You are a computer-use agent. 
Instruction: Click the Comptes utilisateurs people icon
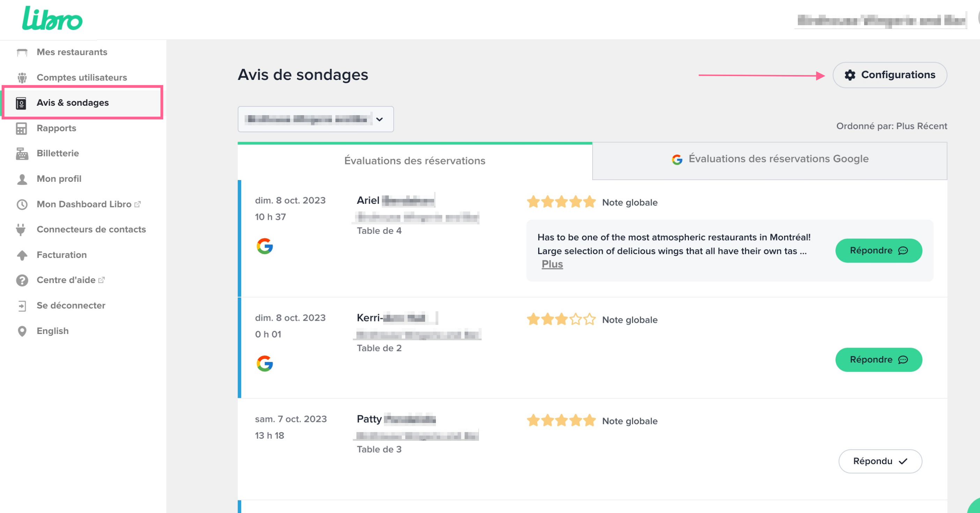pyautogui.click(x=22, y=77)
